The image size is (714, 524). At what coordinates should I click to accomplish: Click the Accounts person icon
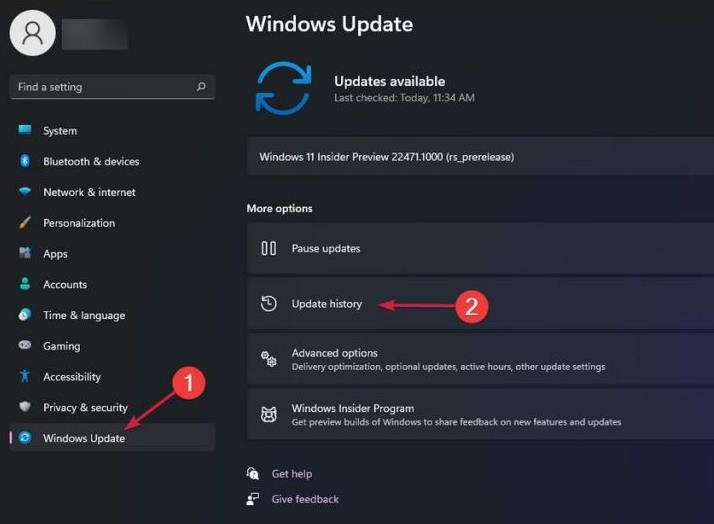25,284
